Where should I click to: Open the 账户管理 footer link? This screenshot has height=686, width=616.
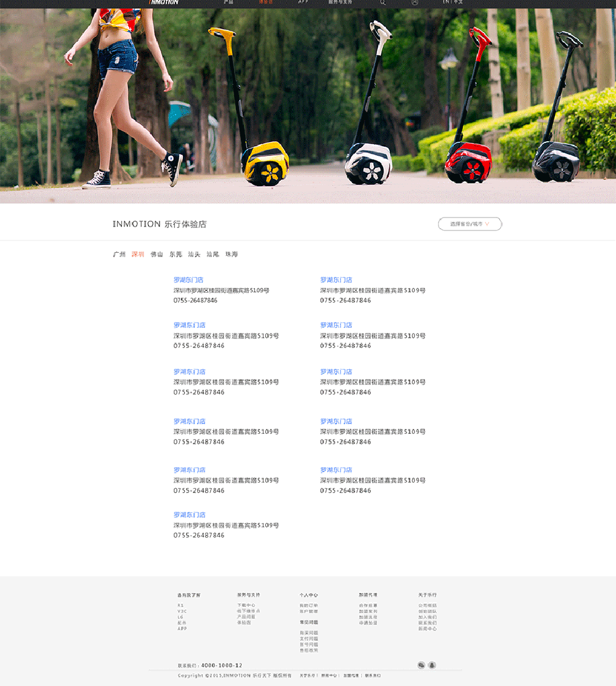click(309, 611)
